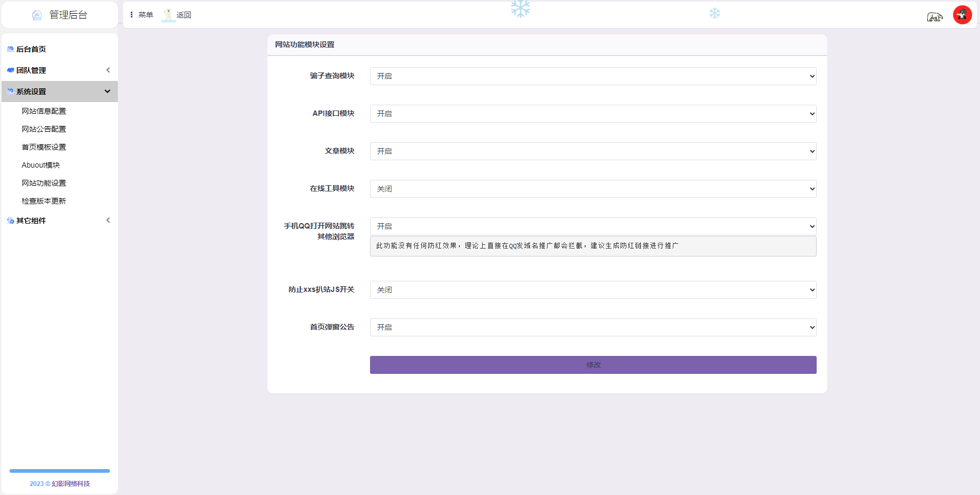Open the 首页弹窗公告 dropdown

pyautogui.click(x=593, y=327)
